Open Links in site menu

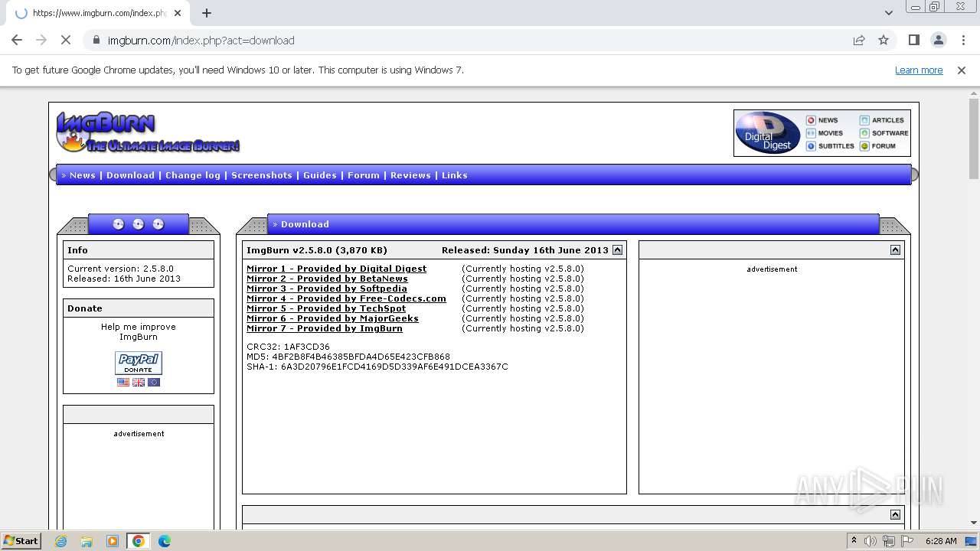click(x=455, y=175)
